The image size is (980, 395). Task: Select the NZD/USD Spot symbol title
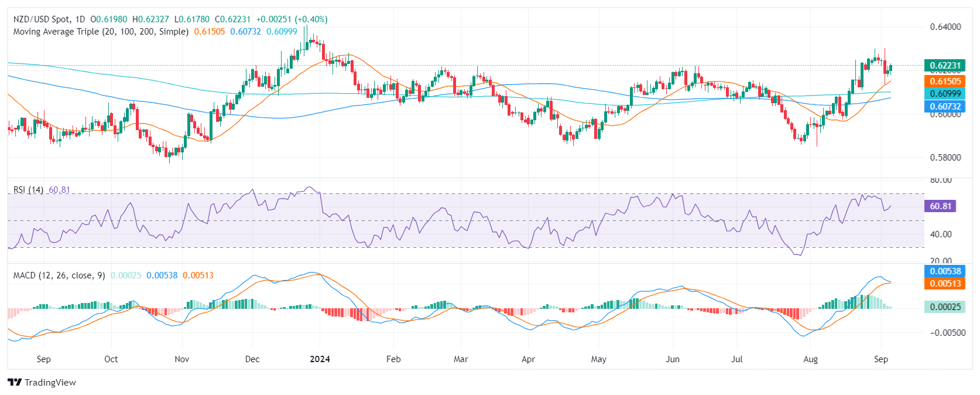coord(49,19)
